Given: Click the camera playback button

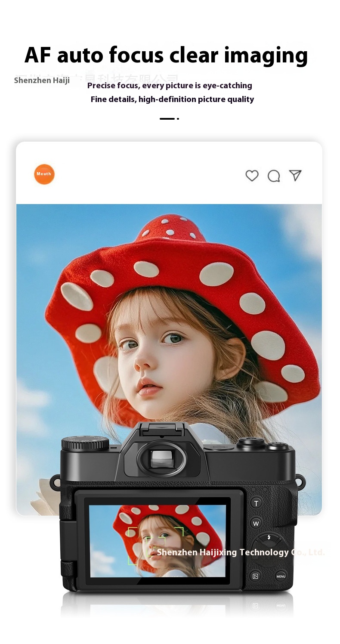Looking at the screenshot, I should [x=255, y=576].
